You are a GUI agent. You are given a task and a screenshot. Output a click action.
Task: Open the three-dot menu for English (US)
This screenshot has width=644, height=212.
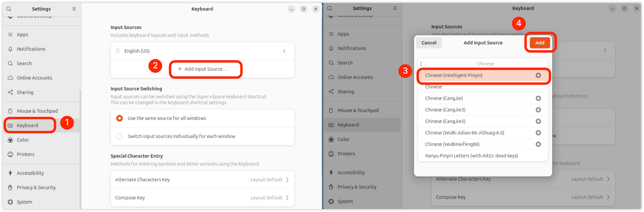[284, 51]
